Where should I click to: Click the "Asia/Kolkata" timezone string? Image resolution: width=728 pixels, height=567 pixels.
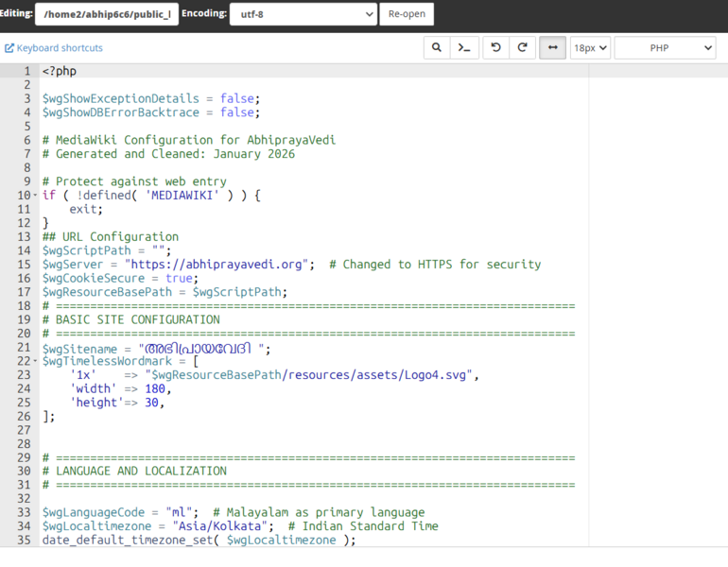point(219,526)
